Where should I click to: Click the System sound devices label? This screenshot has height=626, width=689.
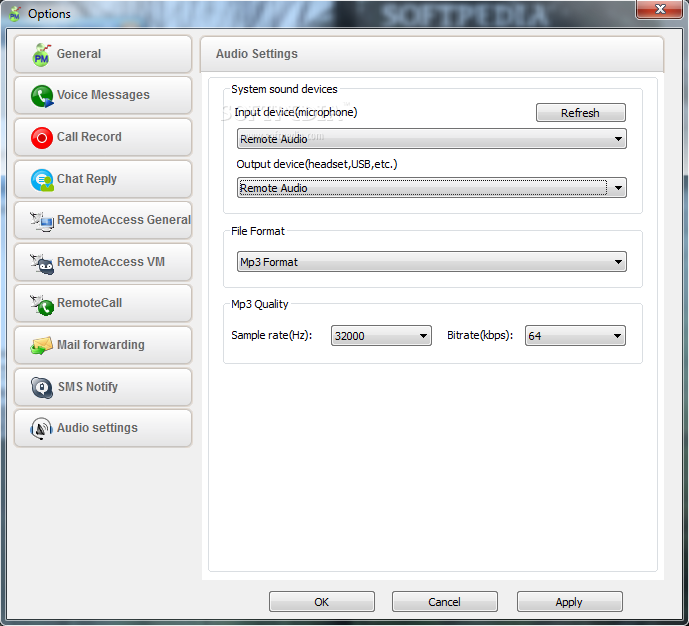point(284,89)
